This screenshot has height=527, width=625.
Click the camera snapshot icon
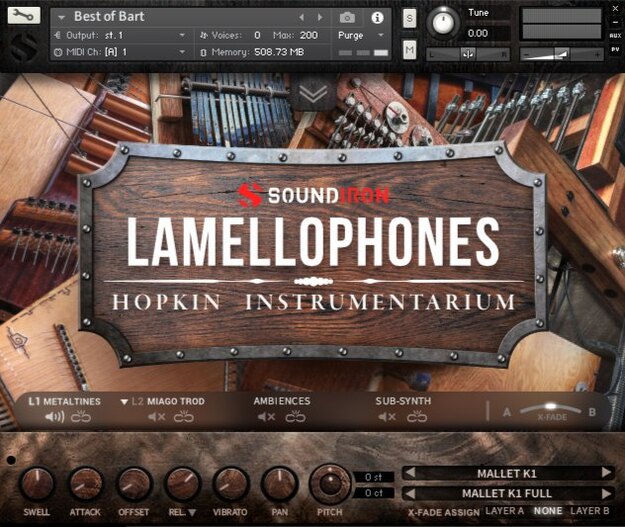(347, 17)
